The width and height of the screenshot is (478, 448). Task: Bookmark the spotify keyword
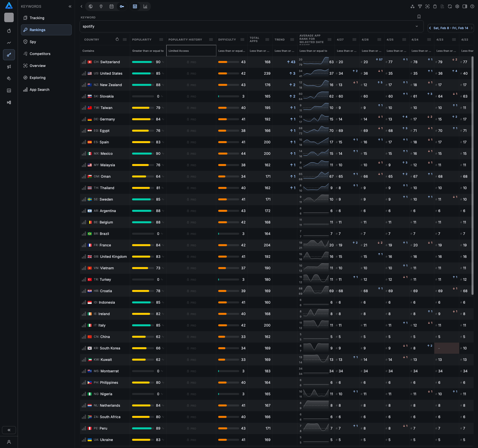click(x=419, y=17)
